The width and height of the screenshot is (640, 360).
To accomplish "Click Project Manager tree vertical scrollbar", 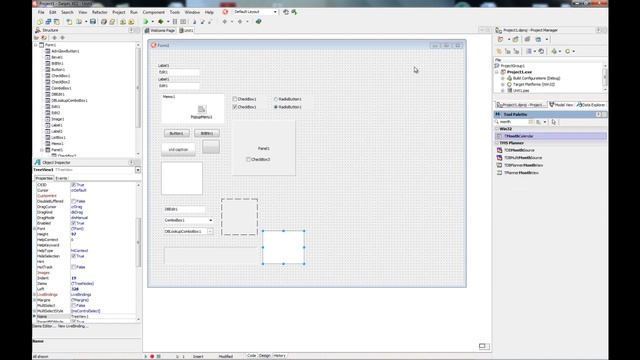I will (x=605, y=78).
